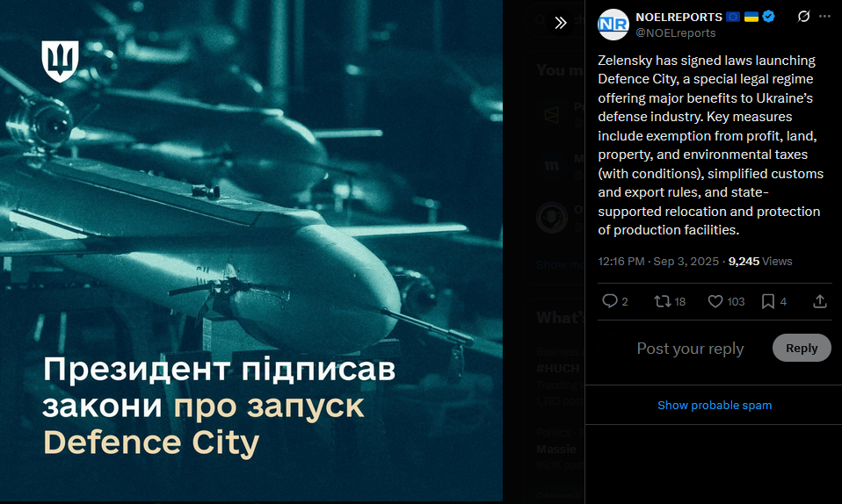Like the post with the heart icon
The height and width of the screenshot is (504, 842).
pos(715,301)
